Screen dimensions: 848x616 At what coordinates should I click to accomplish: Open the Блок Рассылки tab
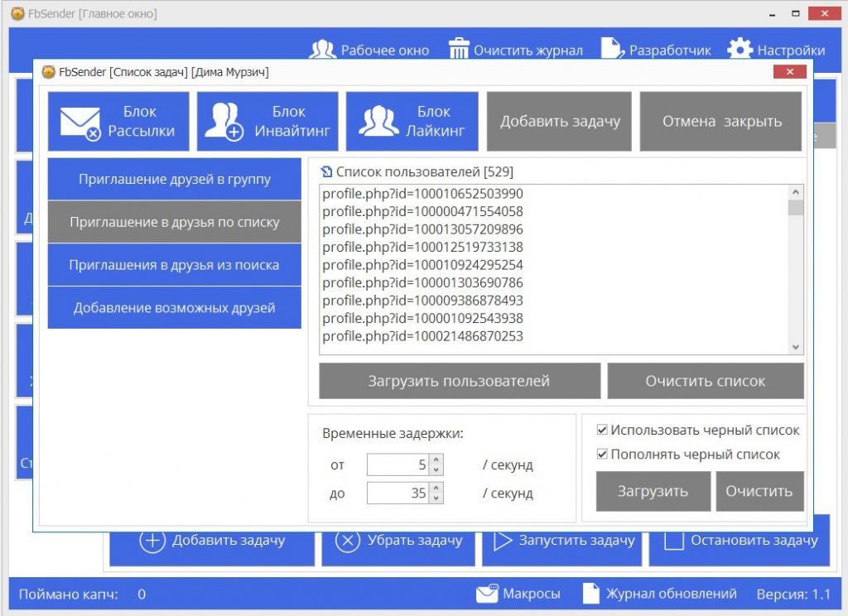point(119,121)
